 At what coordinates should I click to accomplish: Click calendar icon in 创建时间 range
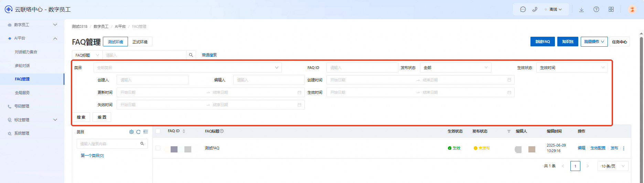pyautogui.click(x=509, y=80)
